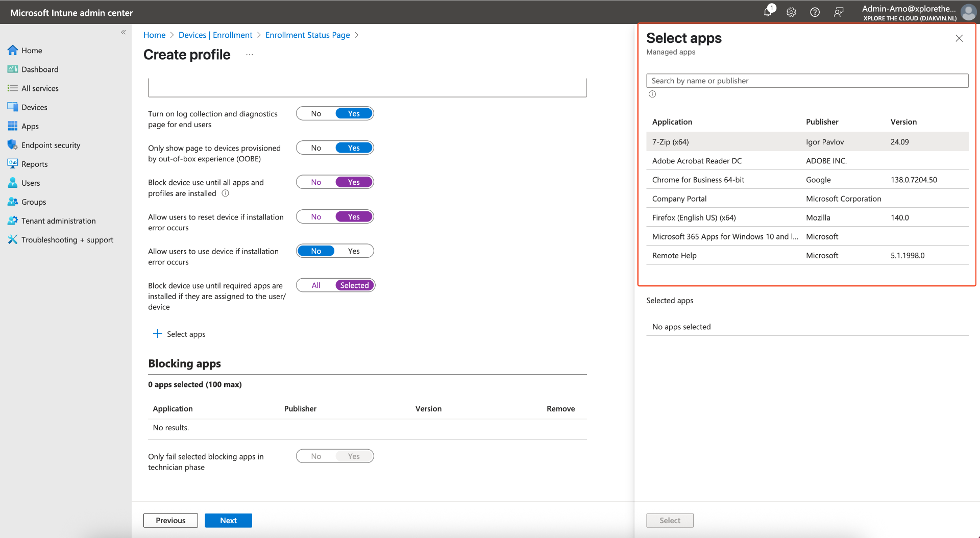Viewport: 980px width, 538px height.
Task: Open the help question mark icon
Action: coord(815,12)
